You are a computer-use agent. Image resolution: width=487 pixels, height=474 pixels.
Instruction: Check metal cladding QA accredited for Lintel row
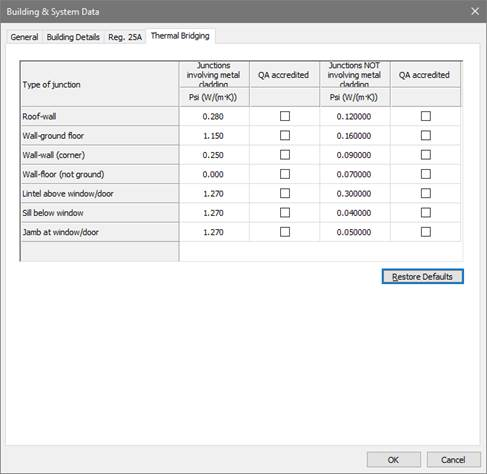pos(285,193)
